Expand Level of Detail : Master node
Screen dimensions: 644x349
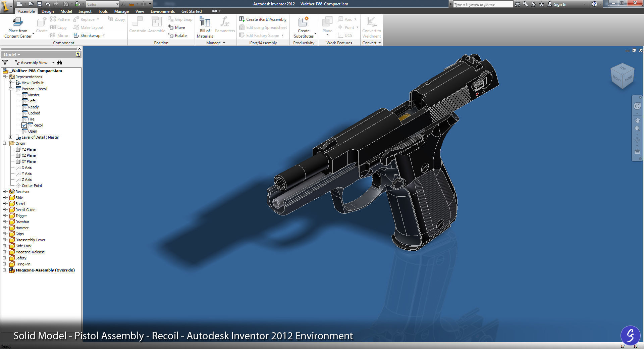(11, 137)
